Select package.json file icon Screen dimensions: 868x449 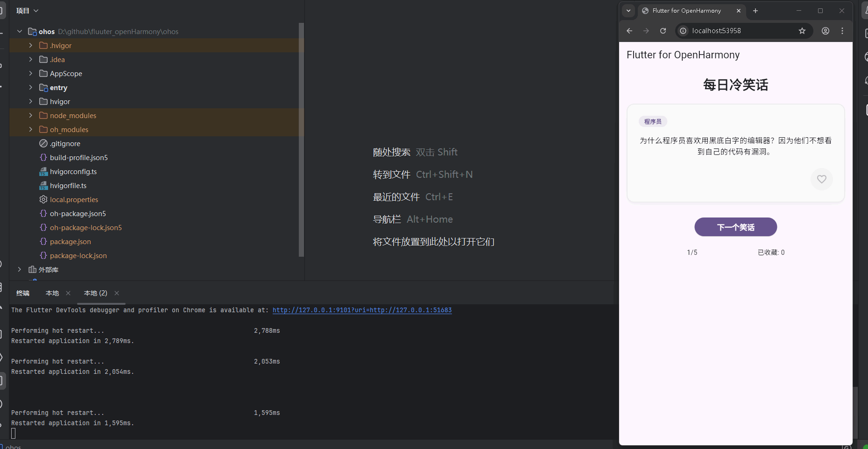(x=43, y=241)
